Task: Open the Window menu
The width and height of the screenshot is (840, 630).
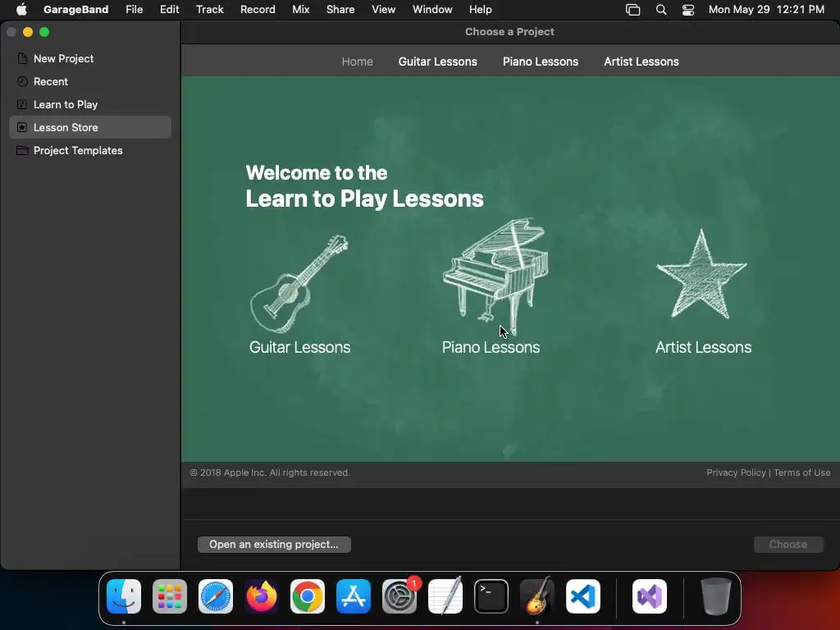Action: [x=432, y=10]
